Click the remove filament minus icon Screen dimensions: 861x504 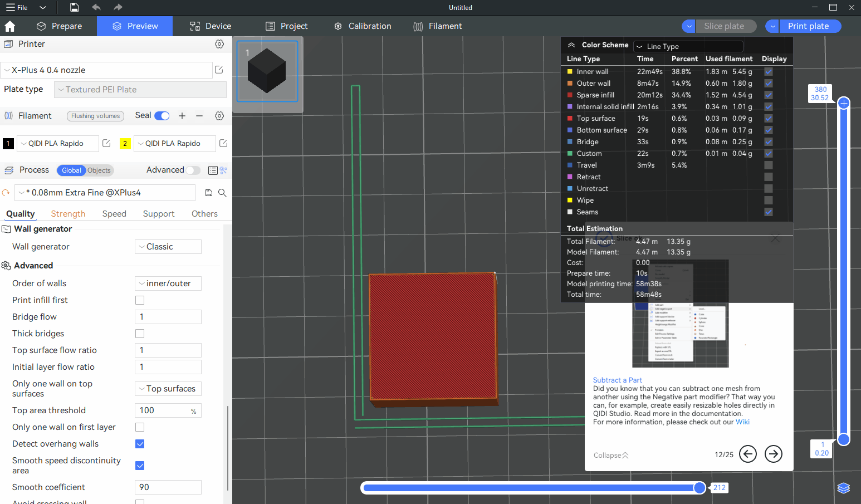[x=199, y=116]
